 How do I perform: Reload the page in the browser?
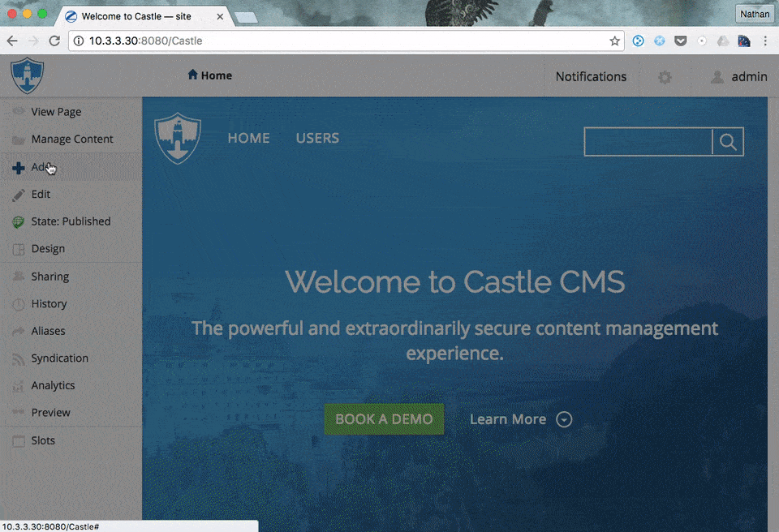tap(54, 41)
